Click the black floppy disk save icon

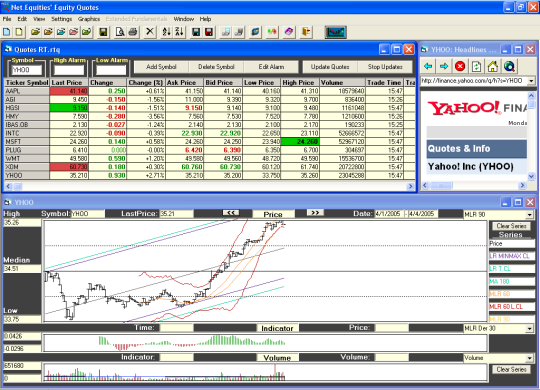click(x=103, y=32)
